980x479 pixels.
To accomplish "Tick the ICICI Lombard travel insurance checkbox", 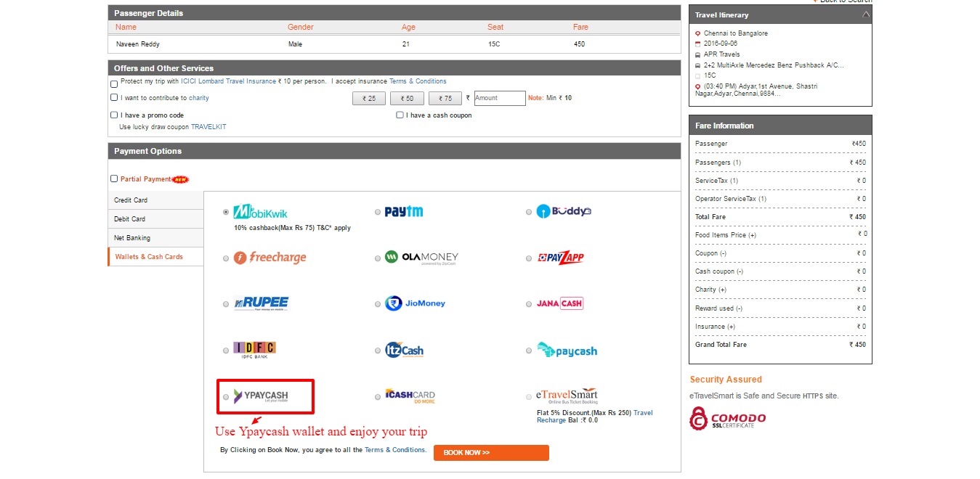I will point(114,83).
